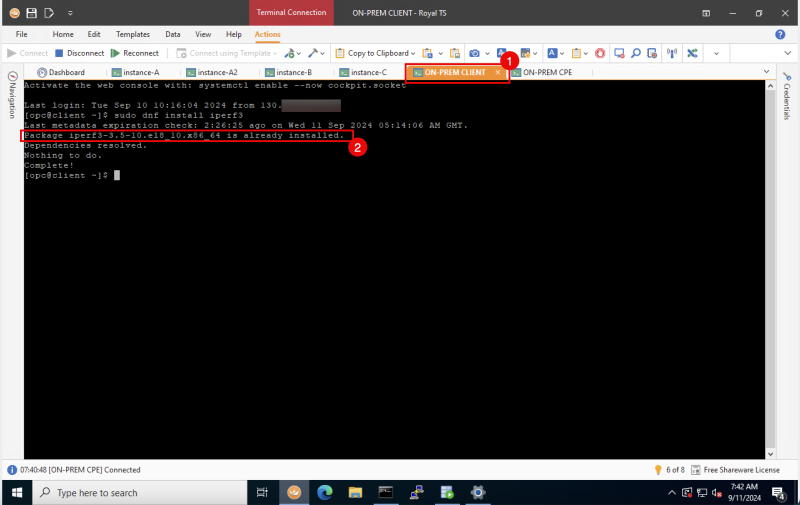
Task: Open the quick access toolbar customize dropdown
Action: pyautogui.click(x=70, y=13)
